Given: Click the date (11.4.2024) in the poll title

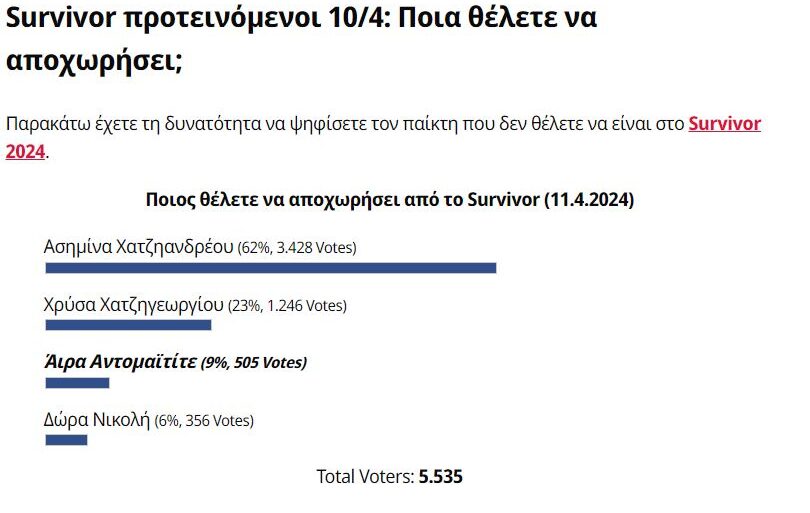Looking at the screenshot, I should [588, 199].
